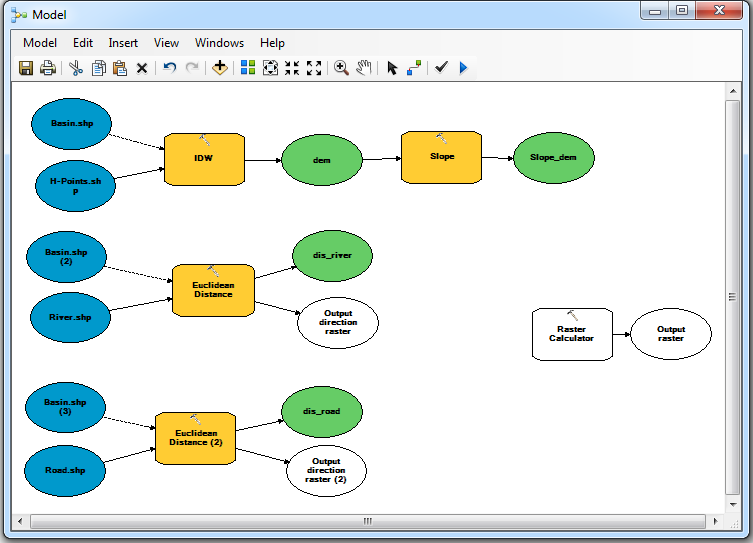Validate the entire model with checkmark
Screen dimensions: 753x543
pyautogui.click(x=441, y=67)
